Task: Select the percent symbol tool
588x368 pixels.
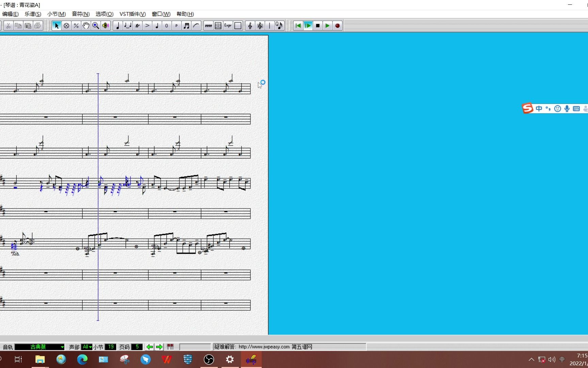Action: (x=76, y=26)
